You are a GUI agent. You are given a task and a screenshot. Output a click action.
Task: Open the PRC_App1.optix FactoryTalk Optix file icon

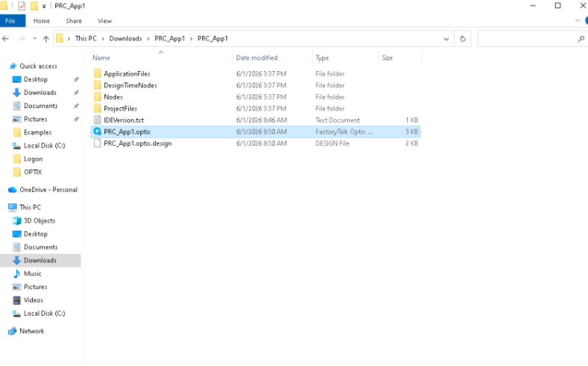click(x=98, y=132)
